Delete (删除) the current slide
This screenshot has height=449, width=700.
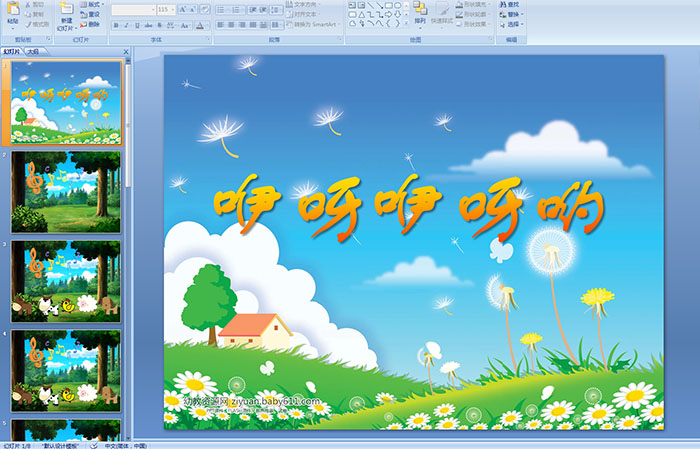click(x=90, y=24)
